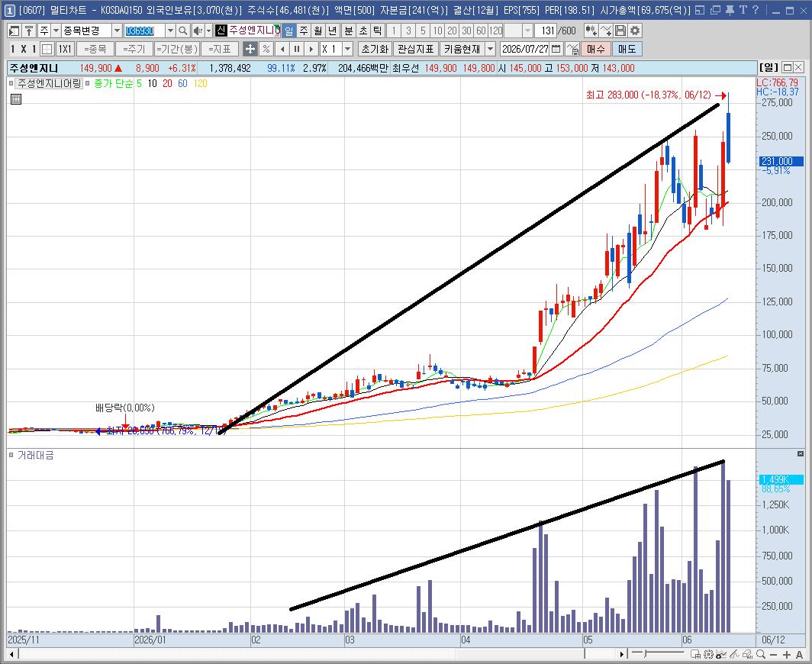Toggle the left panel layout icon
The width and height of the screenshot is (812, 664).
tap(14, 31)
